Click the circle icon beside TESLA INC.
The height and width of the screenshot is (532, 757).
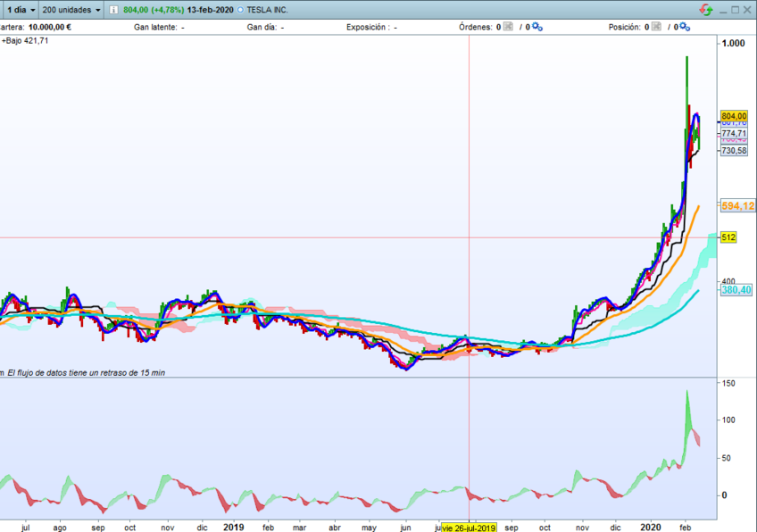click(x=240, y=10)
